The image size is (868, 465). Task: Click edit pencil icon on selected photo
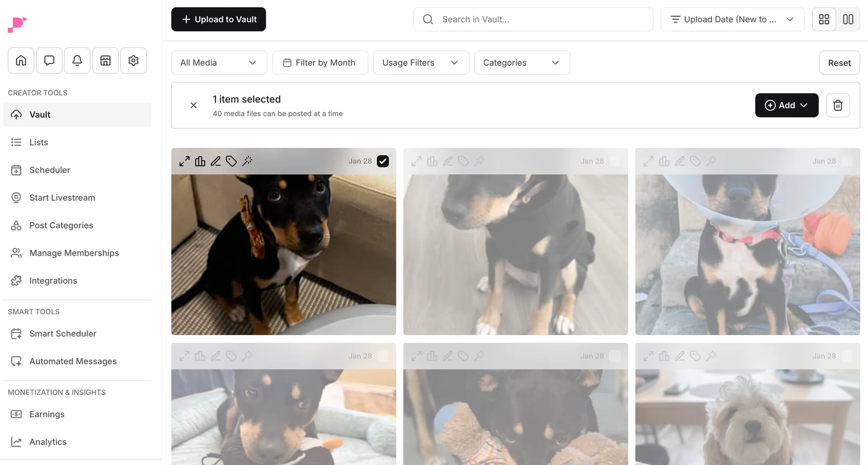click(x=216, y=161)
